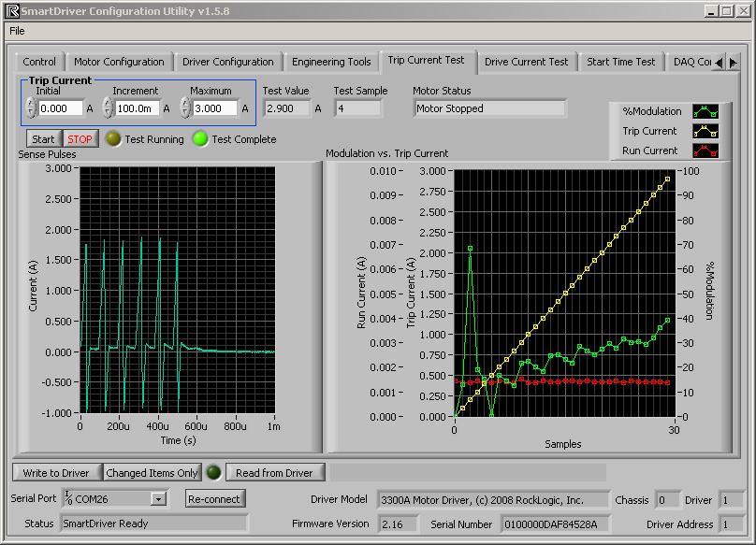756x545 pixels.
Task: Click the Trip Current plot legend icon
Action: (x=705, y=131)
